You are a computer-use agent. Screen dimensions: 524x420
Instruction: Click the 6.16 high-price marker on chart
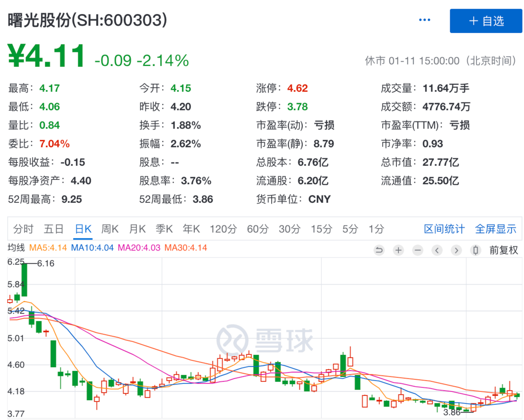pos(46,264)
